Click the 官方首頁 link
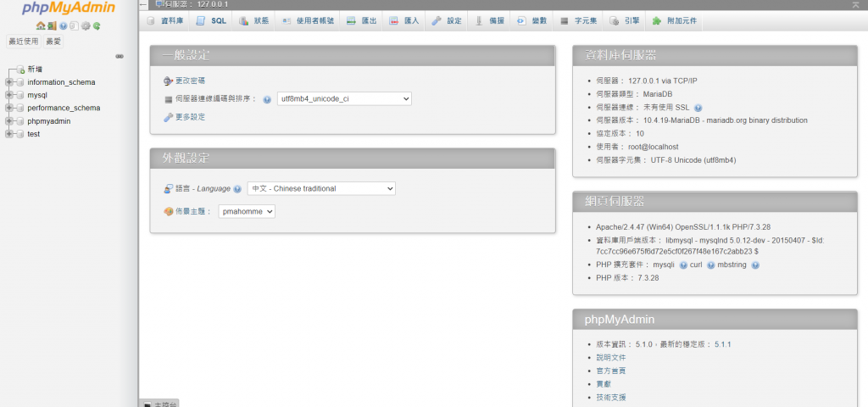Screen dimensions: 868x407 [610, 371]
